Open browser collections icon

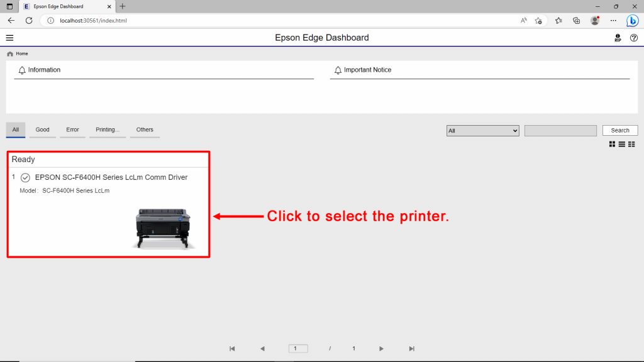click(577, 21)
